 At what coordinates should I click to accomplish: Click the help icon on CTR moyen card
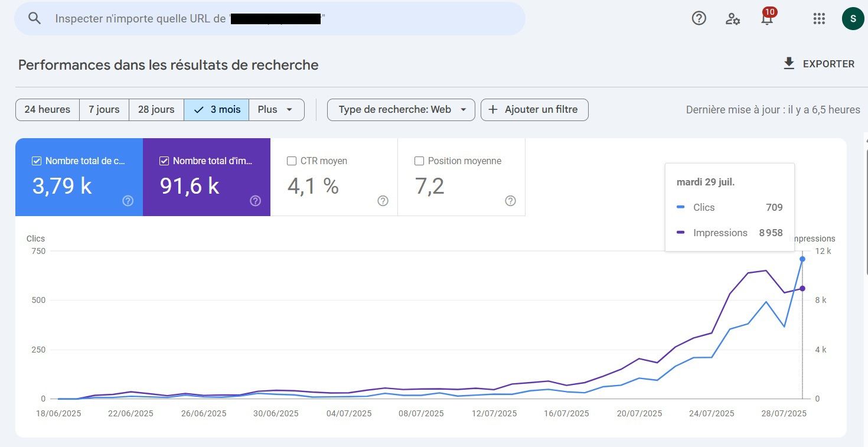point(383,201)
